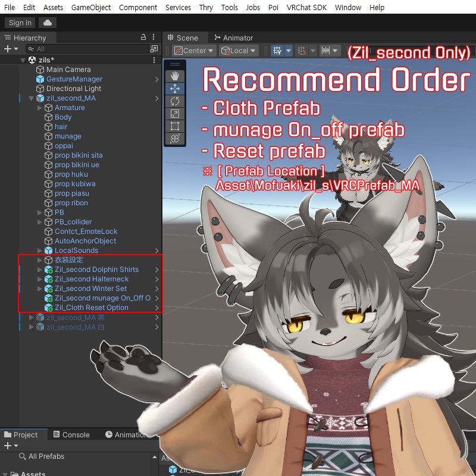Open Zil_second Halterneck prefab arrow
476x476 pixels.
pyautogui.click(x=157, y=279)
